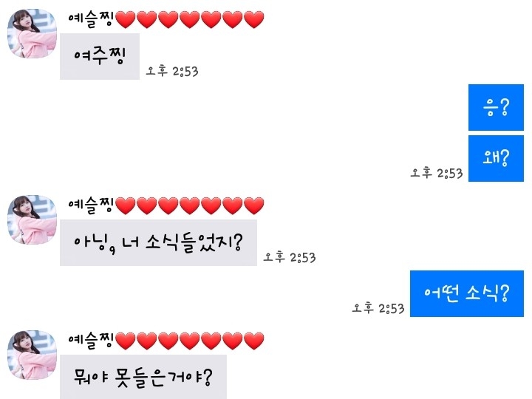Click the timestamp beside '어떤 소식?' message
The width and height of the screenshot is (532, 399).
[x=378, y=308]
